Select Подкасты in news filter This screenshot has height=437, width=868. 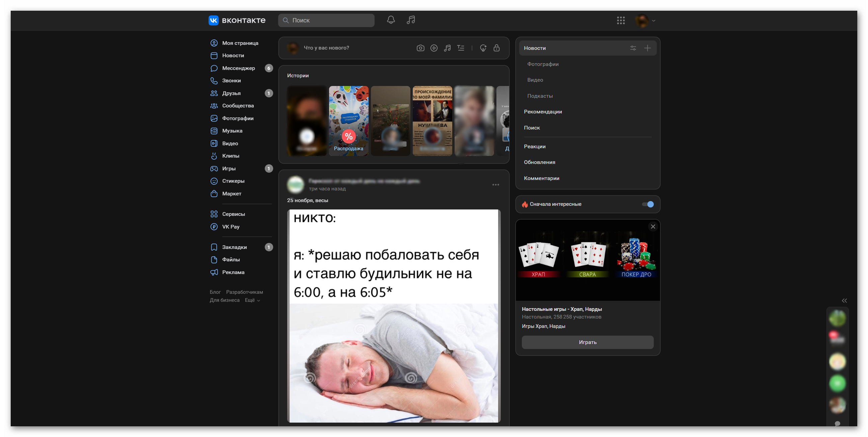click(540, 96)
